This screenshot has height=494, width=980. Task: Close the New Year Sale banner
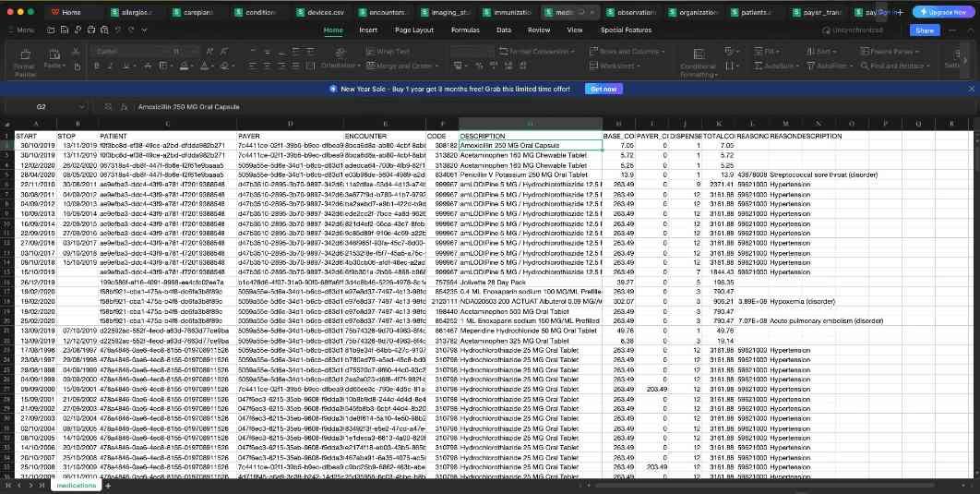[x=971, y=89]
